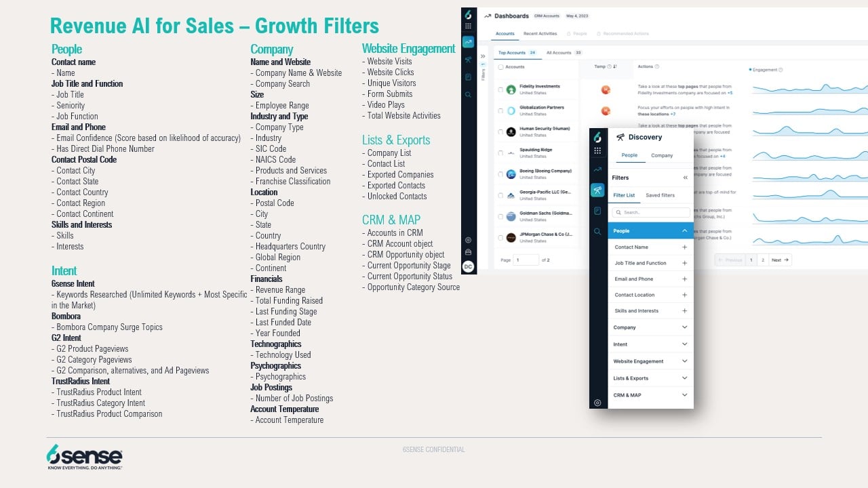Click the bot icon above DC avatar
868x488 pixels.
(468, 252)
